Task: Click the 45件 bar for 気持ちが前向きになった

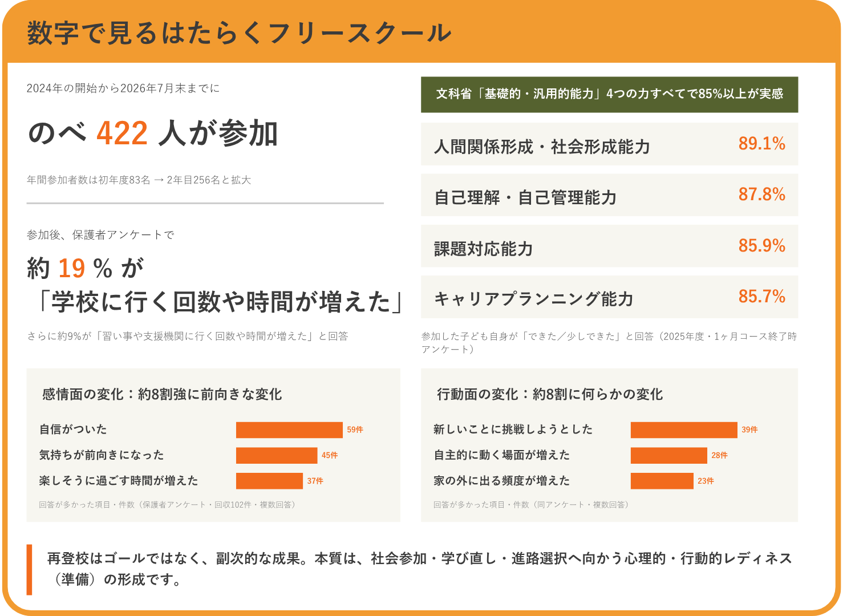Action: [277, 456]
